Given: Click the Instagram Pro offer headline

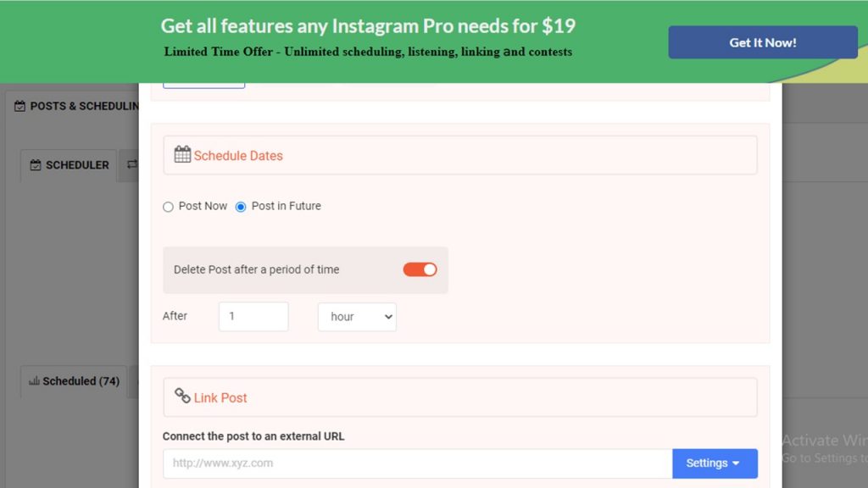Looking at the screenshot, I should pyautogui.click(x=368, y=26).
